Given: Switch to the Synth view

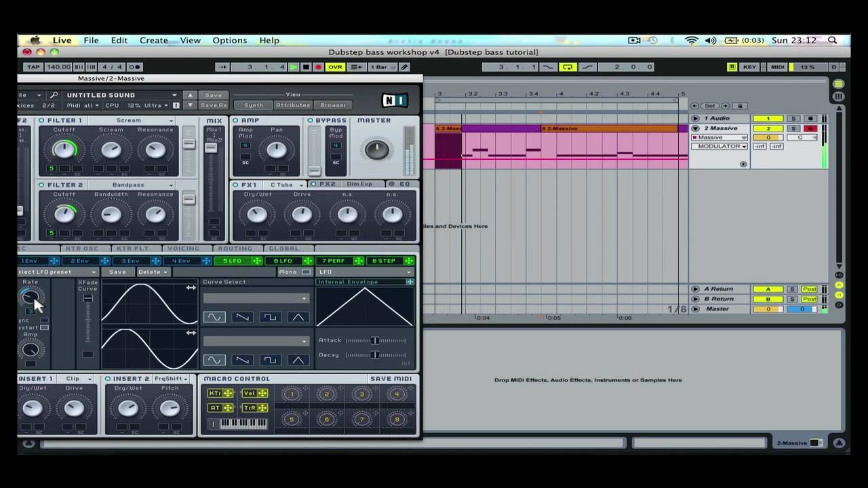Looking at the screenshot, I should tap(254, 105).
